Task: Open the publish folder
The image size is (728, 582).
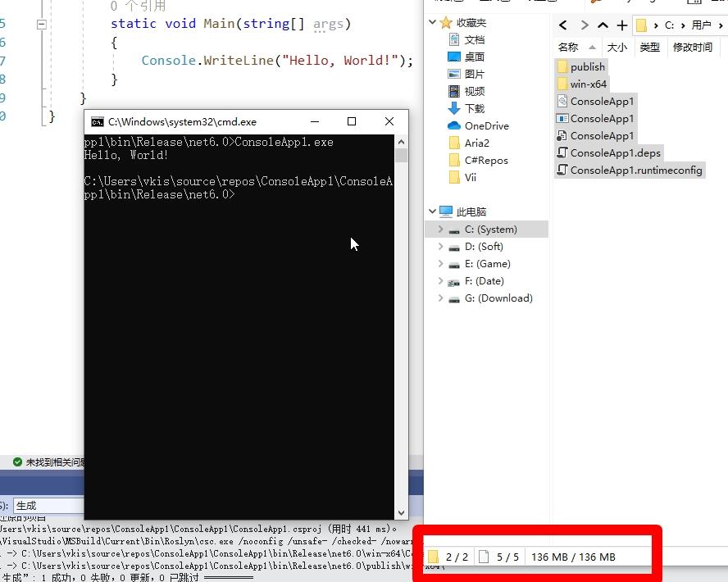Action: tap(587, 66)
